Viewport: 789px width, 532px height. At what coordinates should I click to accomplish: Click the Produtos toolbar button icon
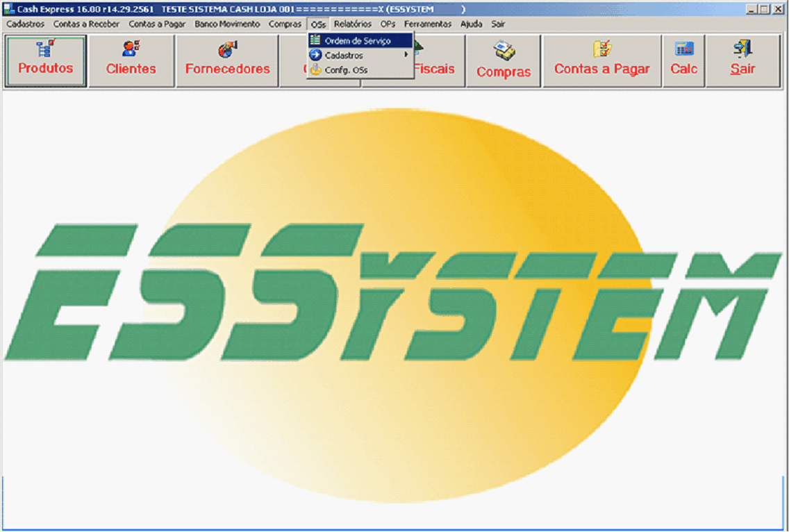(x=46, y=50)
